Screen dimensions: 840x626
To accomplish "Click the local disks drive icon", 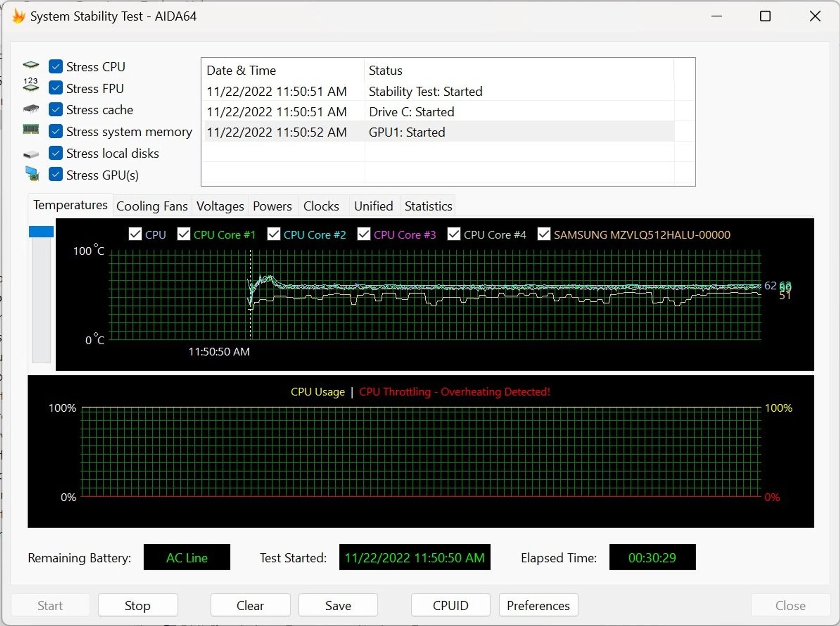I will click(31, 153).
